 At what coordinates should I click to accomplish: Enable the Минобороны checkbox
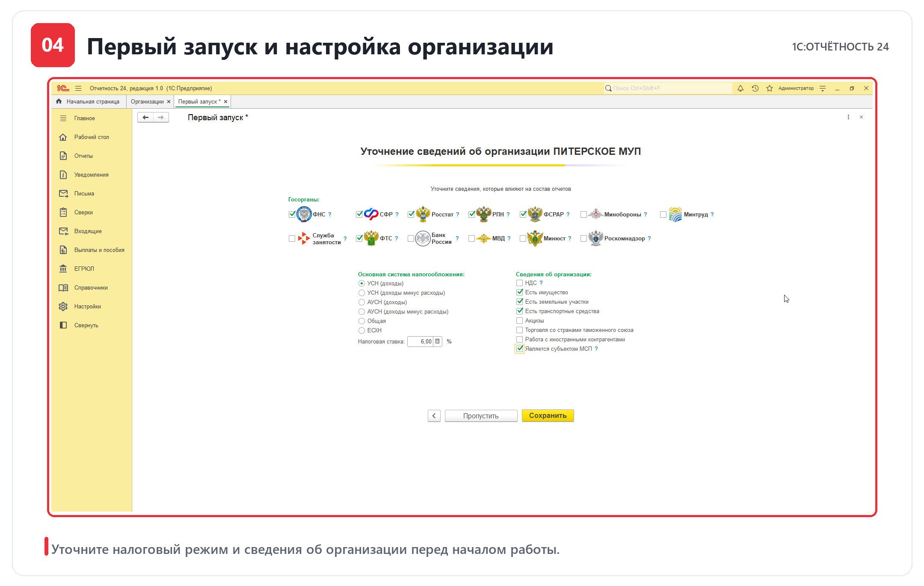(583, 214)
